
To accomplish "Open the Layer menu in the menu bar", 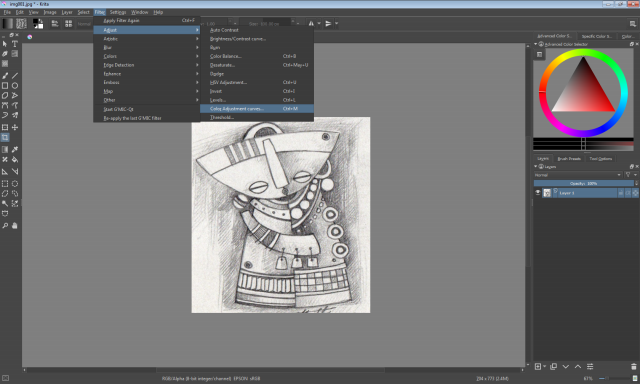I will (67, 12).
